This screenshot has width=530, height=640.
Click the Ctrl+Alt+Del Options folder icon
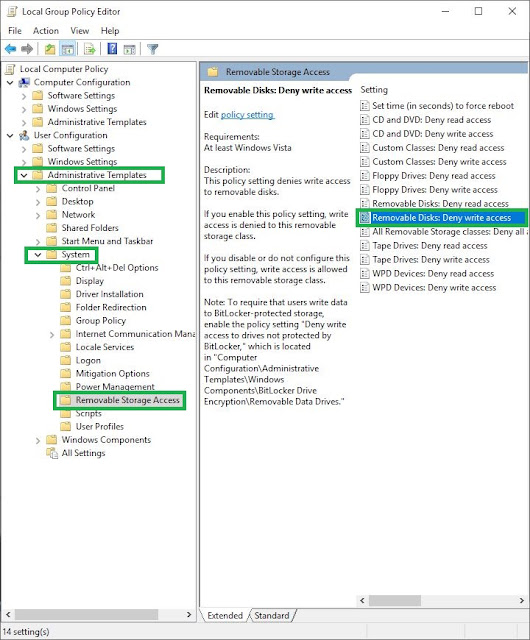pyautogui.click(x=65, y=268)
